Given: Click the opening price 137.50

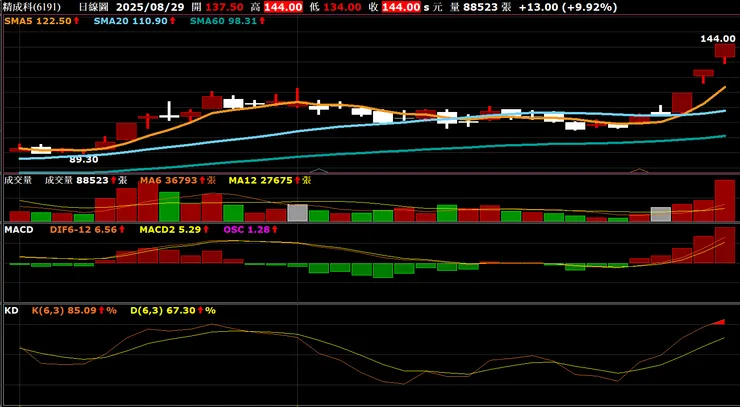Looking at the screenshot, I should tap(226, 7).
